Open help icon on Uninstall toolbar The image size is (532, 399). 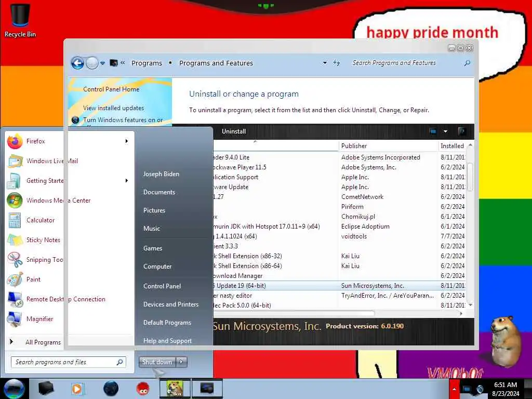[x=462, y=131]
